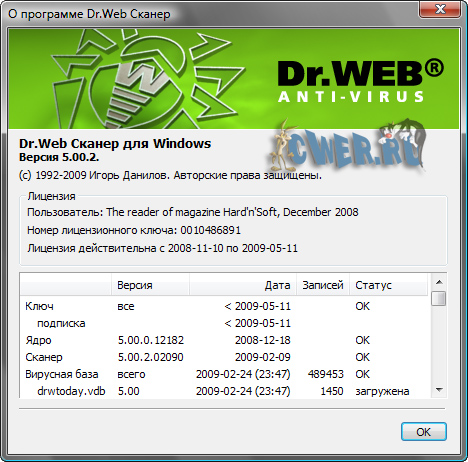Click the Дата column header
This screenshot has height=462, width=468.
(x=243, y=285)
